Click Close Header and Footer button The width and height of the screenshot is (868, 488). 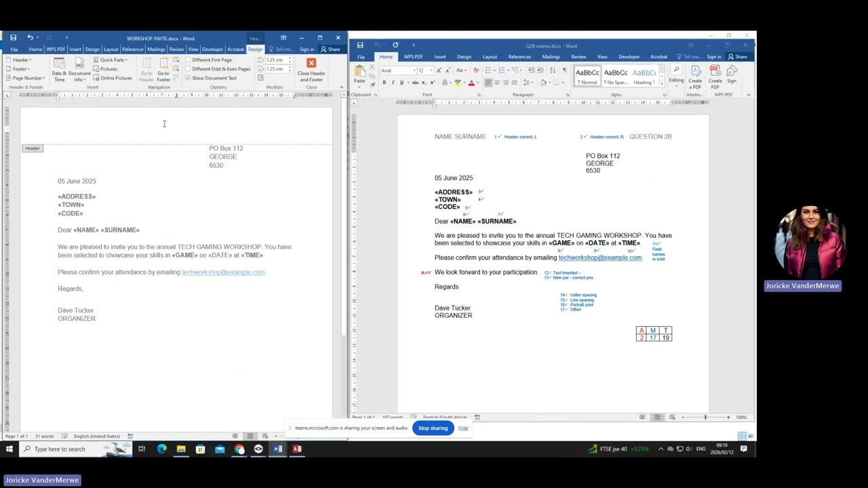point(311,70)
